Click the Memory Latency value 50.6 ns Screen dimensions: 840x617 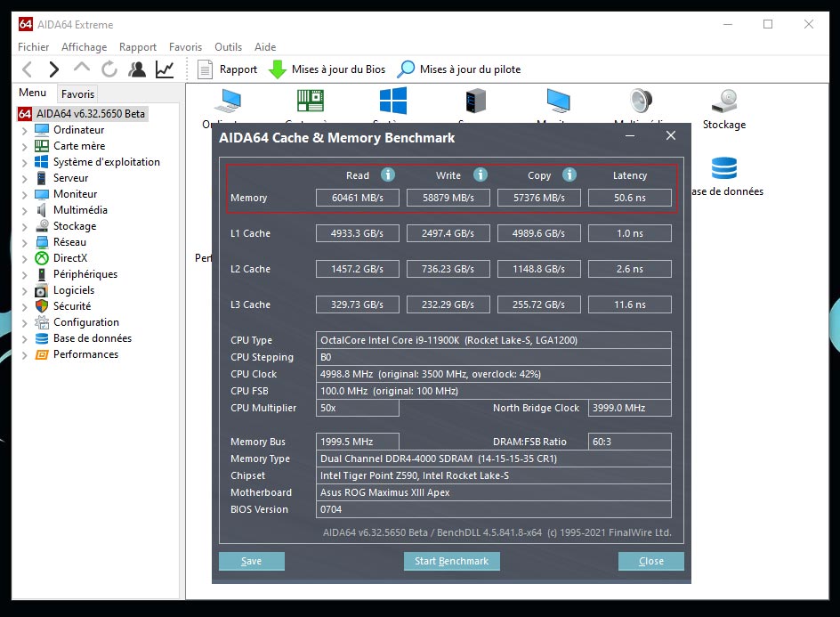pyautogui.click(x=629, y=198)
